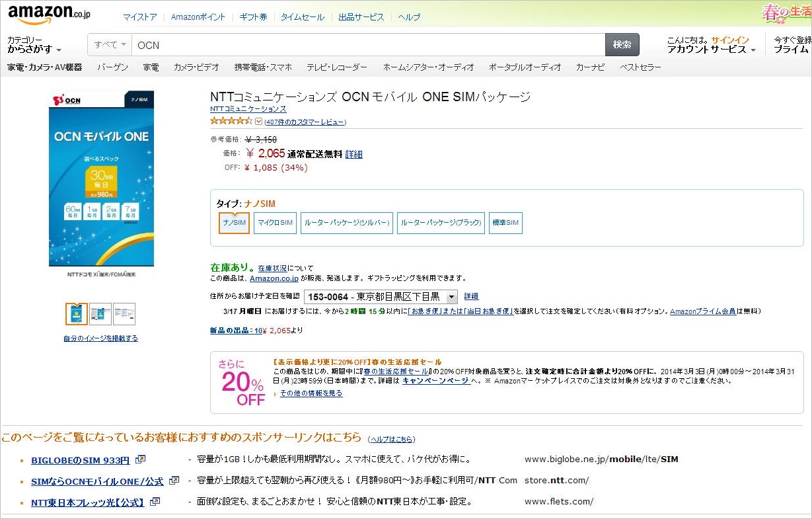The width and height of the screenshot is (812, 519).
Task: Open the 407件のカスタマーレビュー link
Action: click(x=305, y=122)
